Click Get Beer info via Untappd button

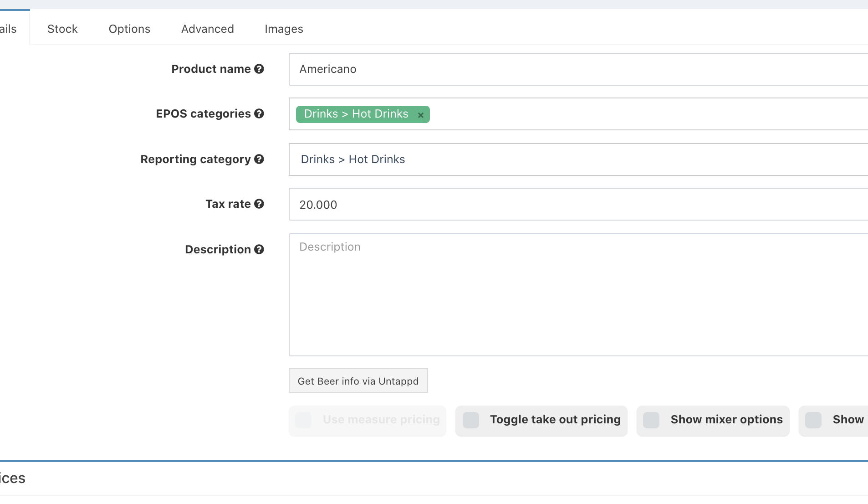358,381
